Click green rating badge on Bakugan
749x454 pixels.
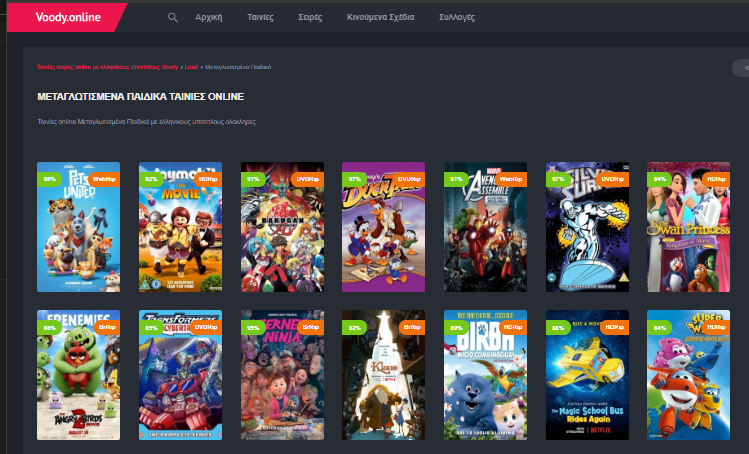(253, 179)
